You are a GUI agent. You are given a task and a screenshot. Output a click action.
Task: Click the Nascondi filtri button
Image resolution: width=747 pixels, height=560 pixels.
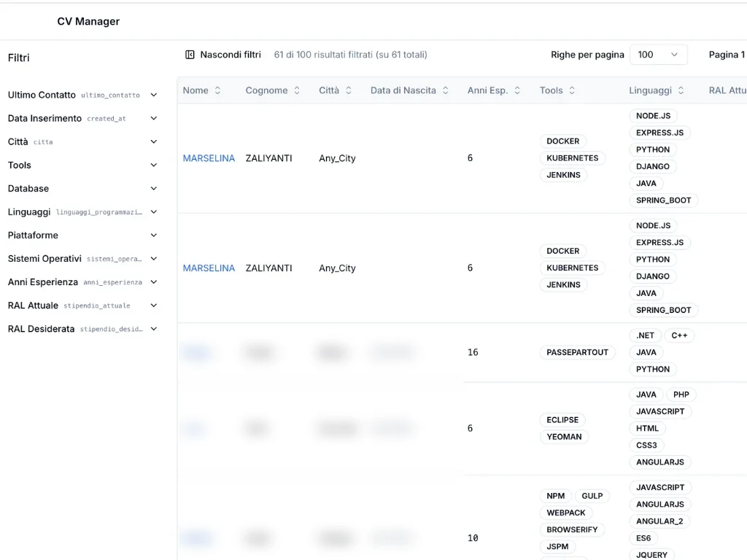click(x=223, y=55)
